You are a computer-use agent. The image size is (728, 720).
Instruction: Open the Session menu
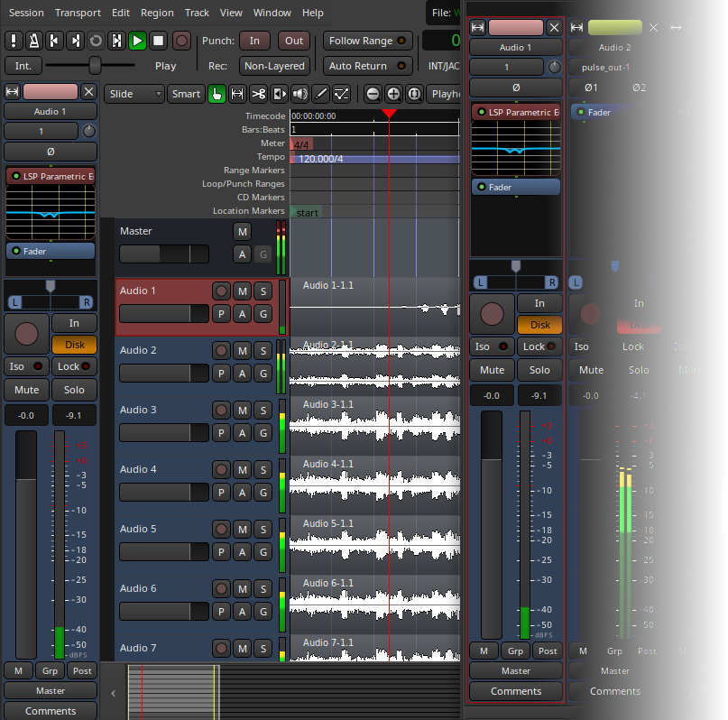26,13
